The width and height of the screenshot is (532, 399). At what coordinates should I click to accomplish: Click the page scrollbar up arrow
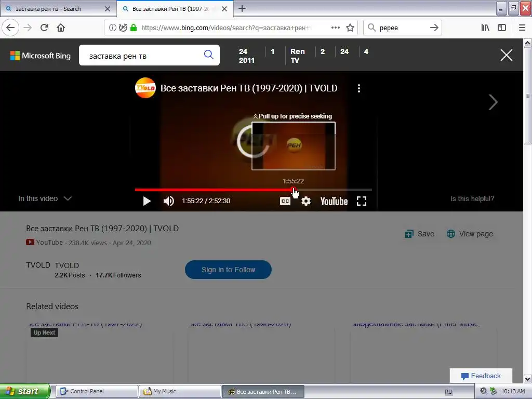tap(528, 43)
